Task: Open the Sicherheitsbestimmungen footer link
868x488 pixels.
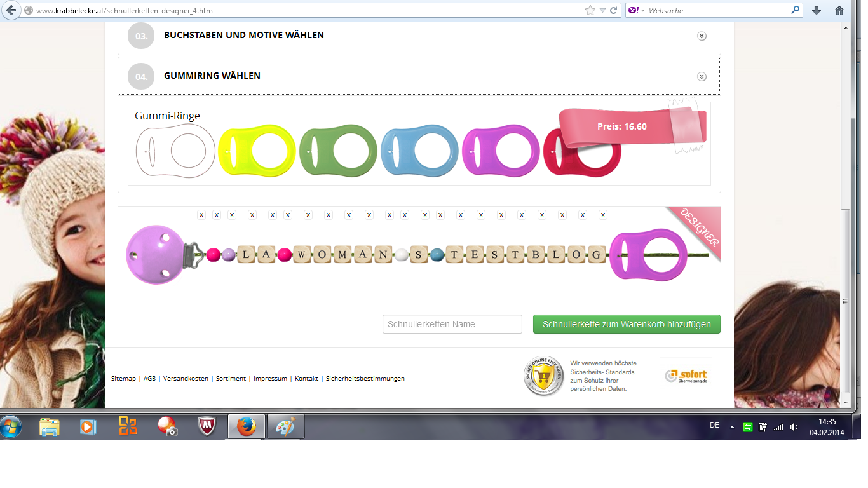Action: [x=365, y=379]
